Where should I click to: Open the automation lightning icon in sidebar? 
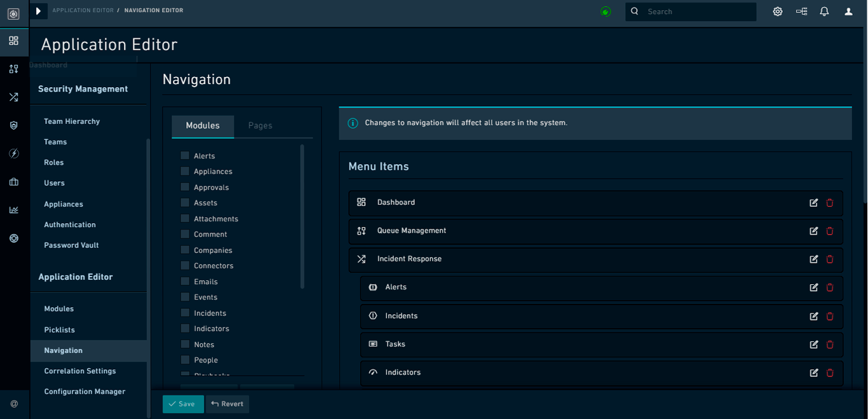(14, 153)
